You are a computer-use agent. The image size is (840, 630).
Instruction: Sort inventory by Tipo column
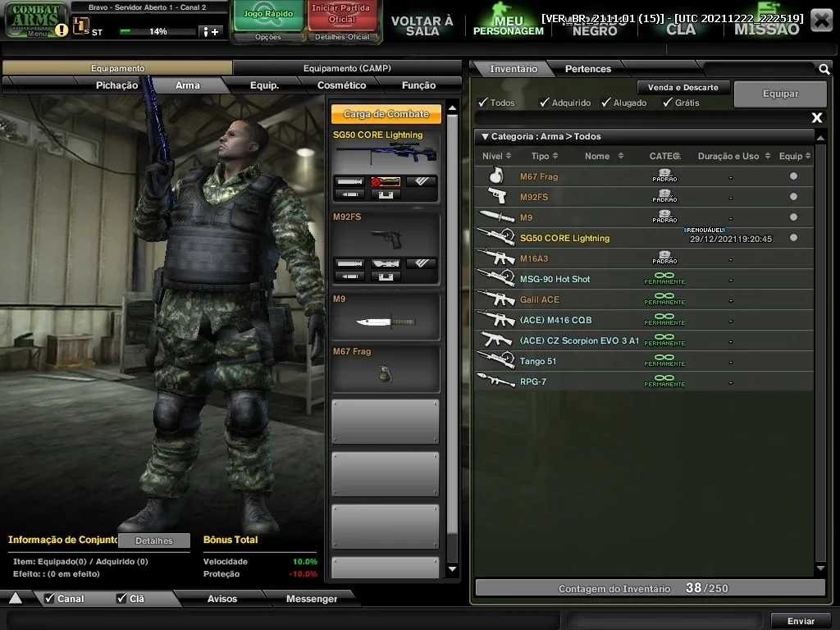pos(545,156)
